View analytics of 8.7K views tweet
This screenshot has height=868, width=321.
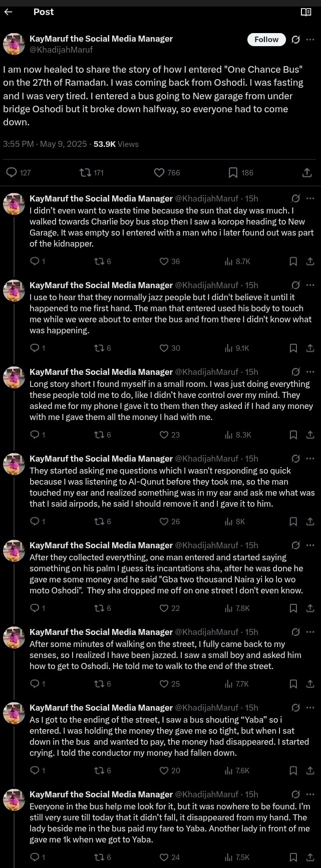click(x=229, y=261)
